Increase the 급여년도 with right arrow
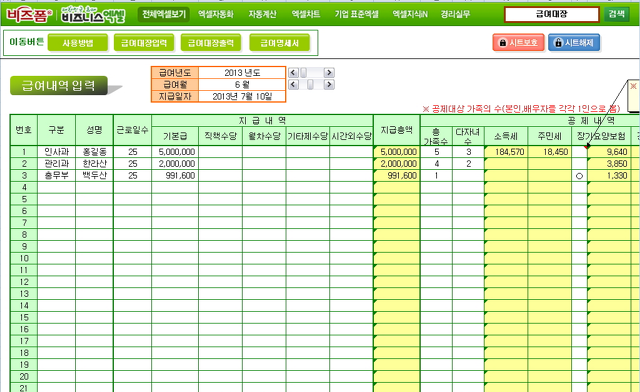 click(x=329, y=73)
